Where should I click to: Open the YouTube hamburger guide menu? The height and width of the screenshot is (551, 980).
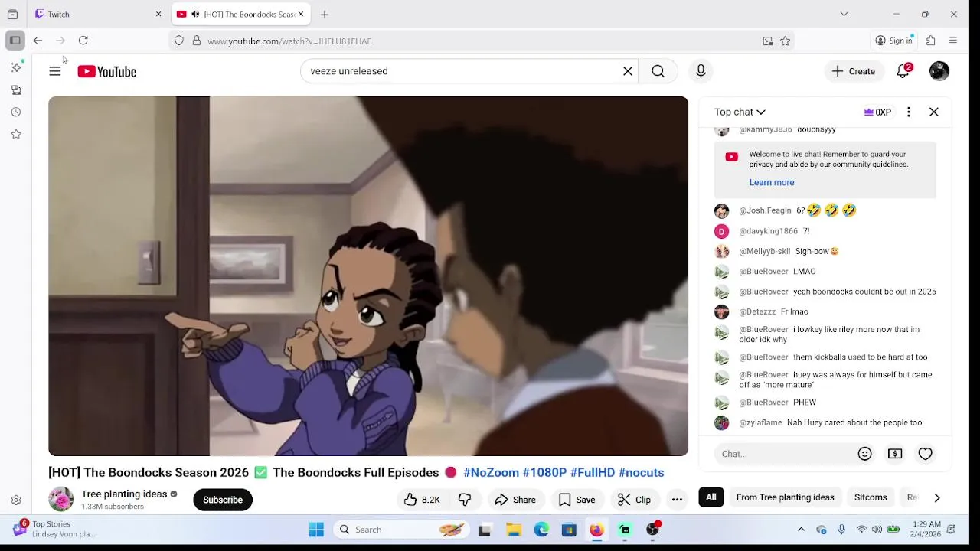[x=54, y=71]
